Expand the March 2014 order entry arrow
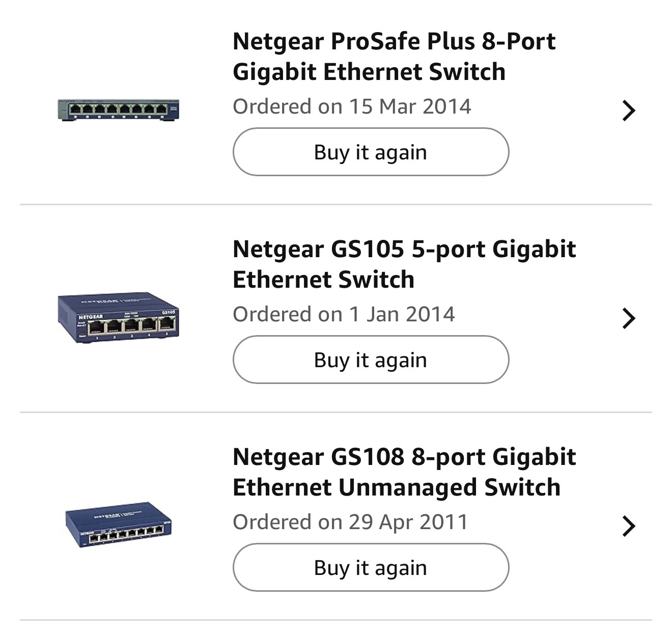The width and height of the screenshot is (672, 632). point(629,111)
